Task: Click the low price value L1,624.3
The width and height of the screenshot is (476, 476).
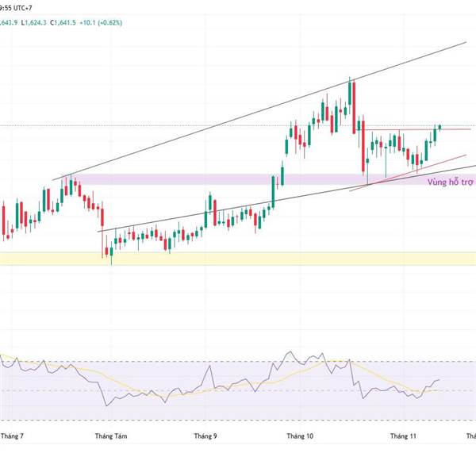Action: [x=33, y=23]
